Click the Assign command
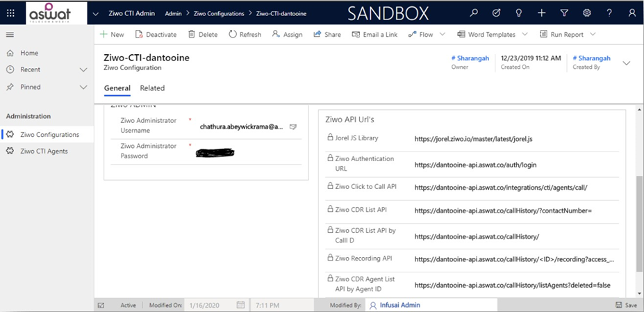The width and height of the screenshot is (644, 312). click(x=287, y=35)
